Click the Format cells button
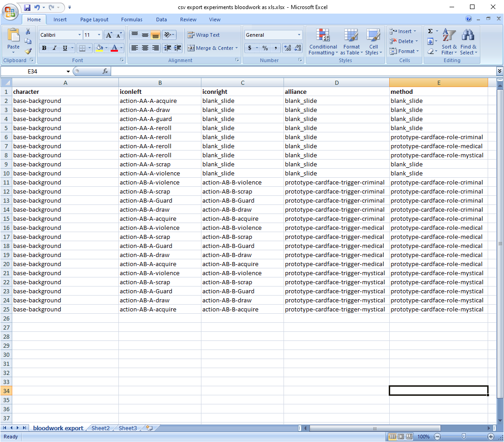The height and width of the screenshot is (442, 504). tap(405, 51)
